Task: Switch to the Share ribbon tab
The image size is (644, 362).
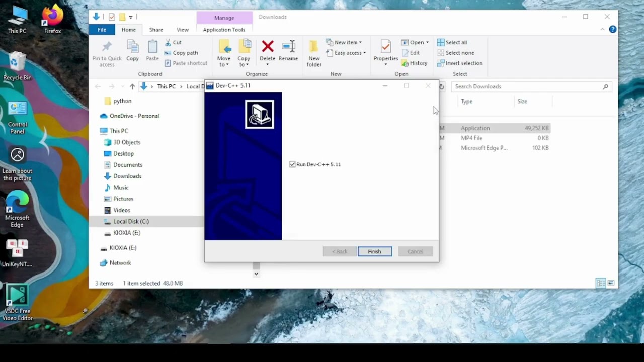Action: click(156, 30)
